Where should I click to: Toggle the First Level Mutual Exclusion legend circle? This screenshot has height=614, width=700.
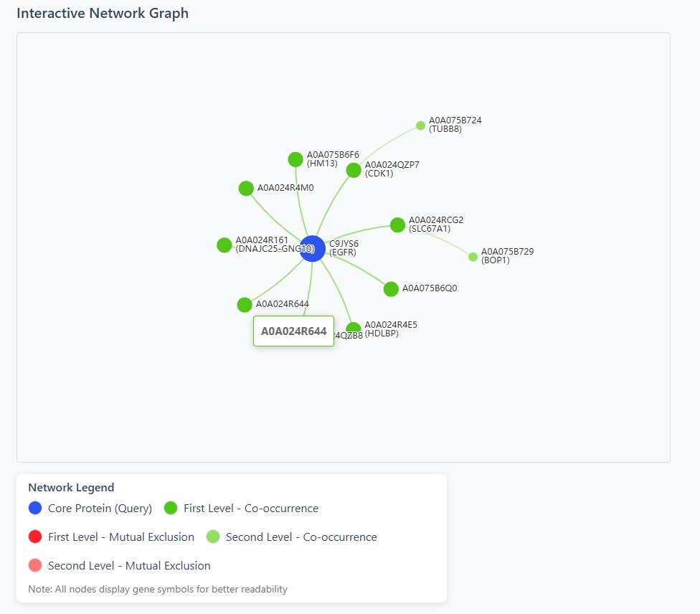(34, 536)
